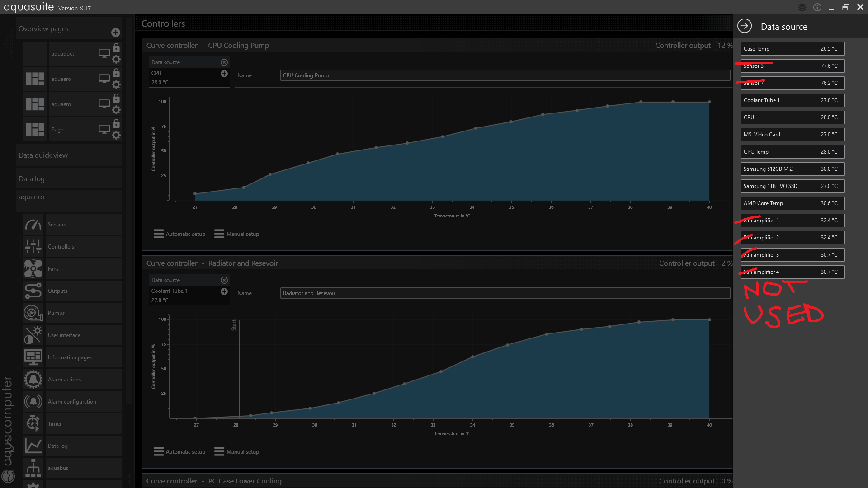The image size is (868, 488).
Task: Open the Information pages display icon
Action: [33, 357]
